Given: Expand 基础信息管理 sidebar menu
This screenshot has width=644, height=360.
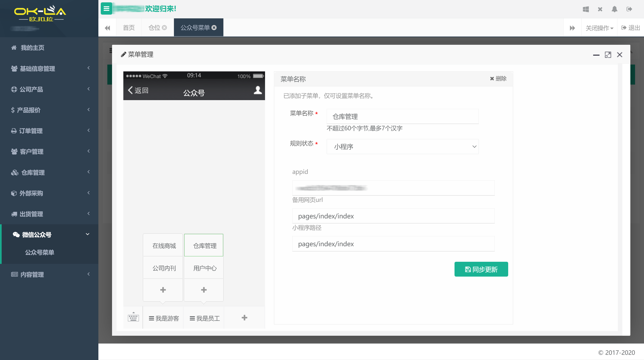Looking at the screenshot, I should [x=49, y=69].
